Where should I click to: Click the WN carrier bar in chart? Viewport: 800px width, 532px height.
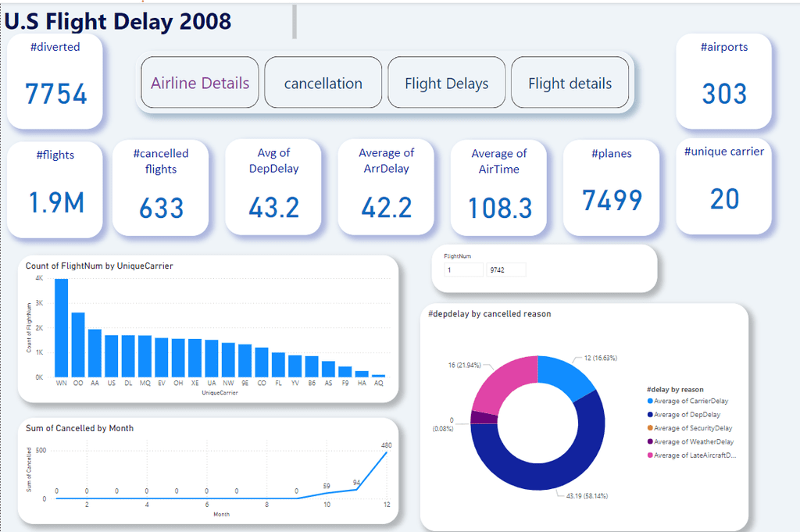(61, 328)
